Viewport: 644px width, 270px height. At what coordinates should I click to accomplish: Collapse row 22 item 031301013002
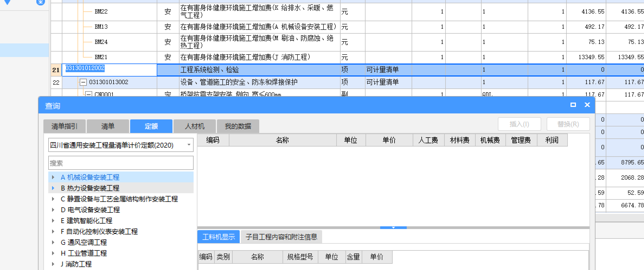[x=83, y=82]
